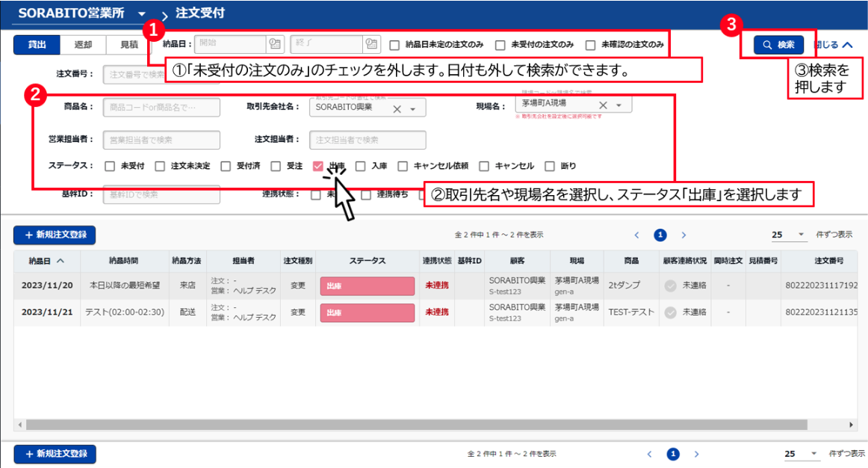
Task: Click the top 新規注文登録 button
Action: click(55, 235)
